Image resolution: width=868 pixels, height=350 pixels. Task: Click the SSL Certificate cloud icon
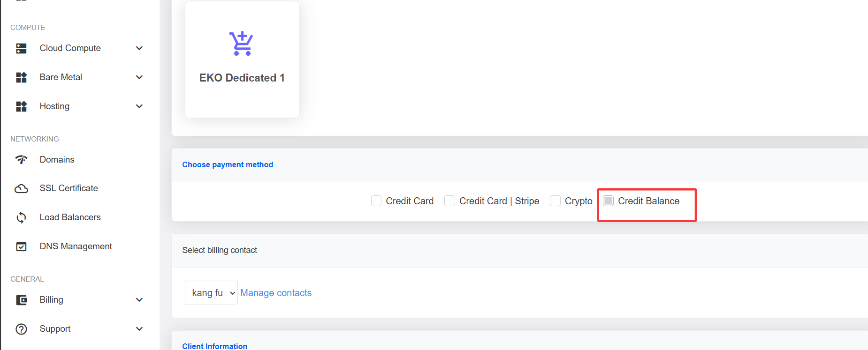21,188
